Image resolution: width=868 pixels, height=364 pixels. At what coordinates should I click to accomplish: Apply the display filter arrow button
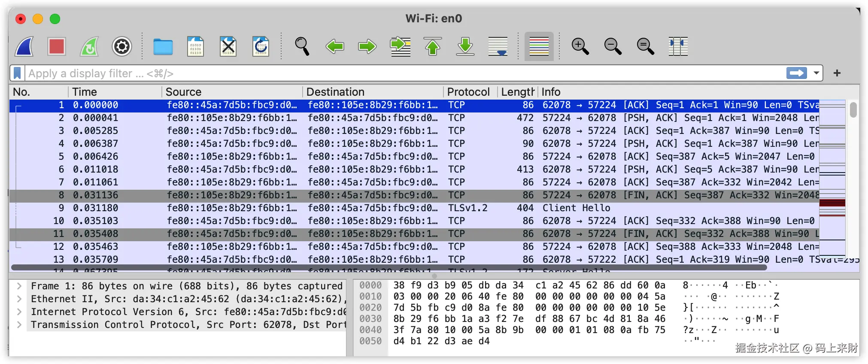point(797,73)
